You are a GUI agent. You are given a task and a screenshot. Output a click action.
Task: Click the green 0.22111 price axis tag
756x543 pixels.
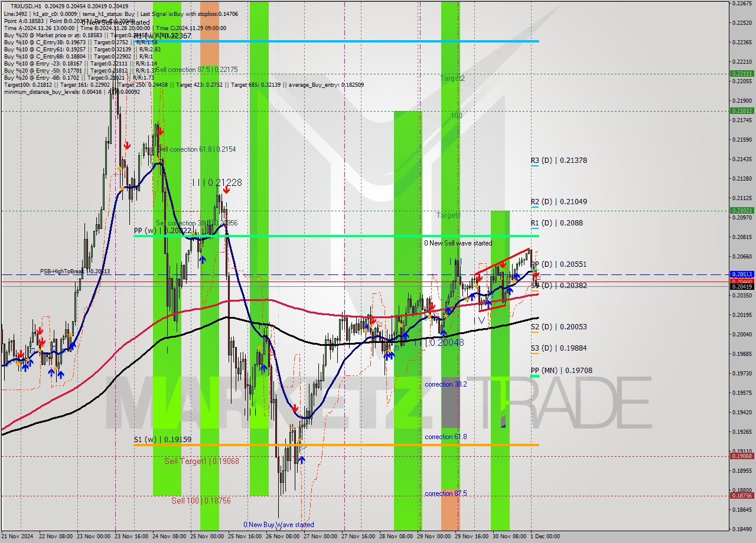(742, 74)
